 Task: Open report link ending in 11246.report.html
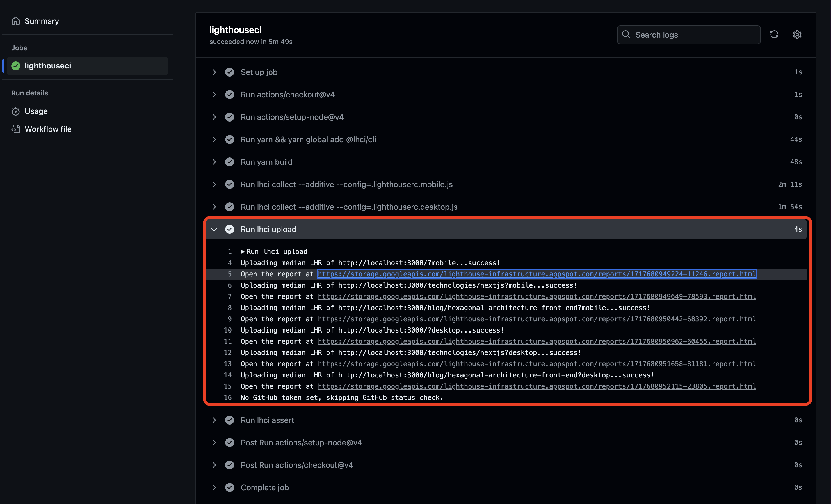[537, 274]
